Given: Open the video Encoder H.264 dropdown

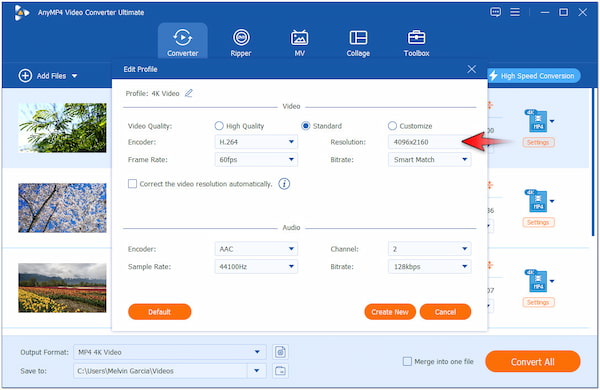Looking at the screenshot, I should pos(256,142).
